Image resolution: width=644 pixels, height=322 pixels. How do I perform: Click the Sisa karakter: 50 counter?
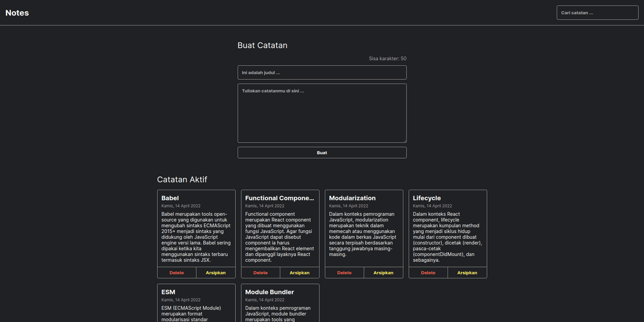click(388, 58)
